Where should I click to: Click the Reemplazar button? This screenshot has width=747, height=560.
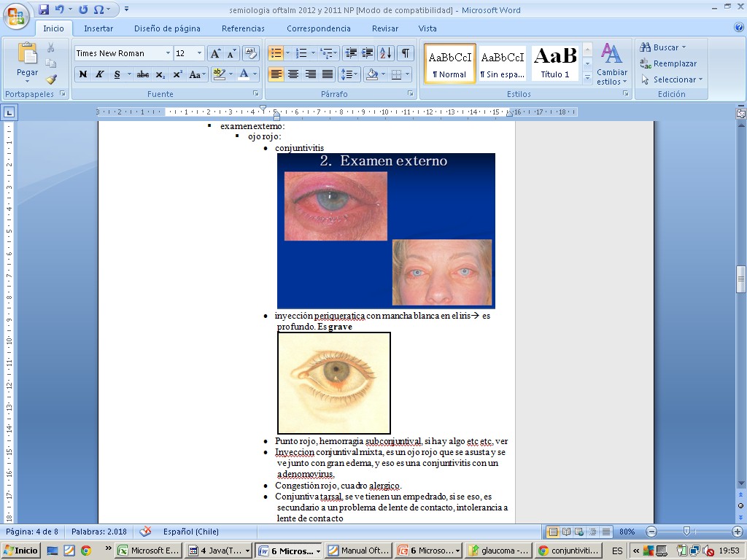click(x=668, y=63)
